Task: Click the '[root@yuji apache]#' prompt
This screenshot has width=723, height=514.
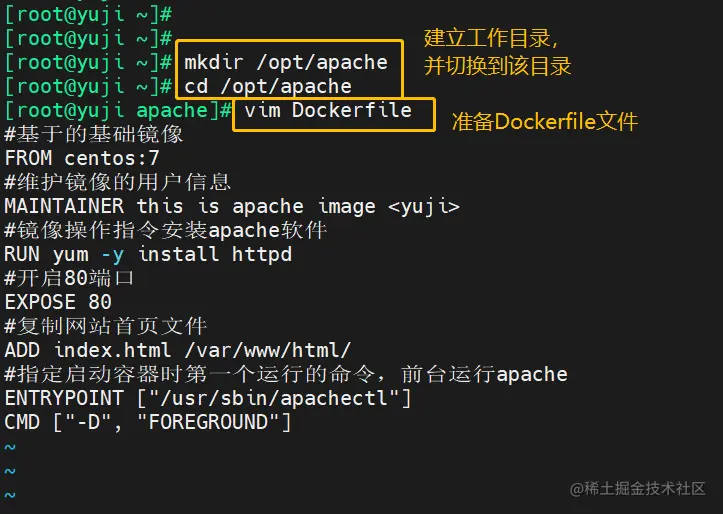Action: click(x=119, y=110)
